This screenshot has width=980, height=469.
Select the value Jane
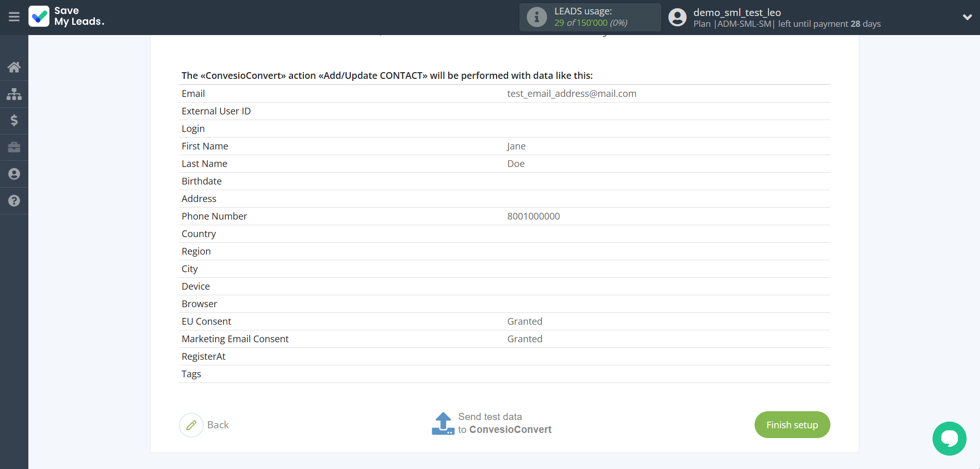point(516,146)
